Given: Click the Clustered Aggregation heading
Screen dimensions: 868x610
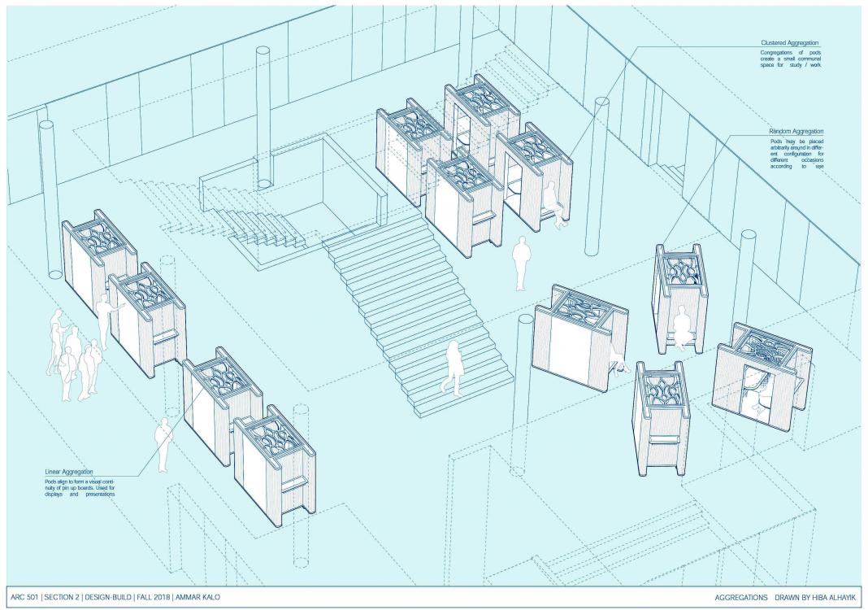Looking at the screenshot, I should pos(789,43).
